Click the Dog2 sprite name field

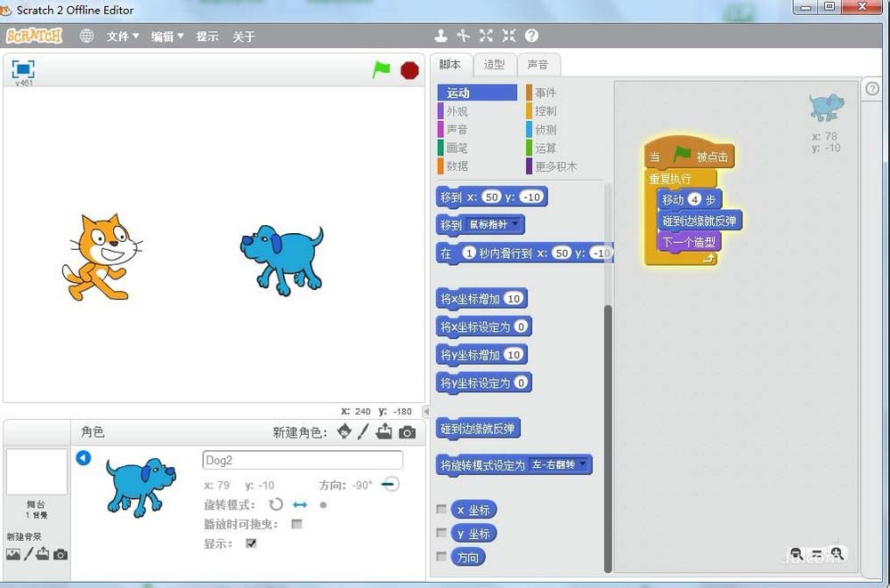click(303, 460)
